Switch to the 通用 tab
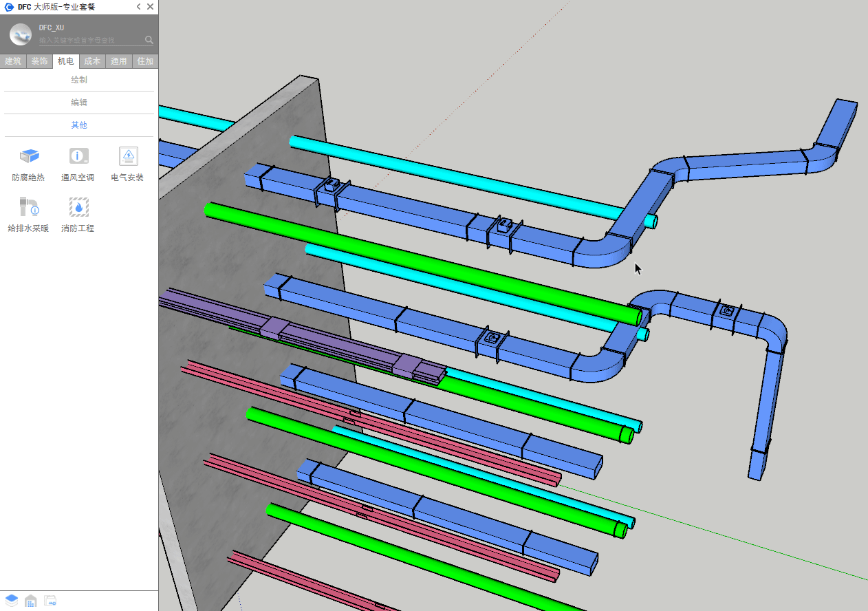 118,61
